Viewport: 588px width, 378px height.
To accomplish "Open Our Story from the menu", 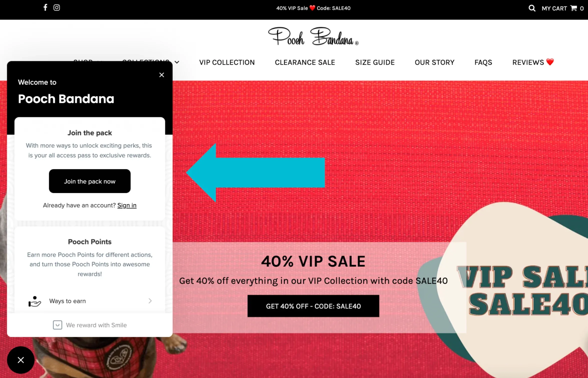I will coord(435,62).
